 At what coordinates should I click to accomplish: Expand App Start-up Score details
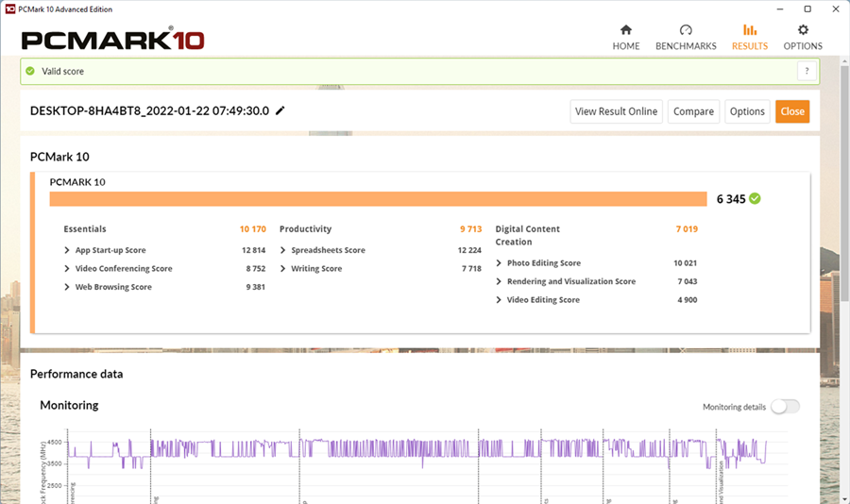(x=67, y=250)
